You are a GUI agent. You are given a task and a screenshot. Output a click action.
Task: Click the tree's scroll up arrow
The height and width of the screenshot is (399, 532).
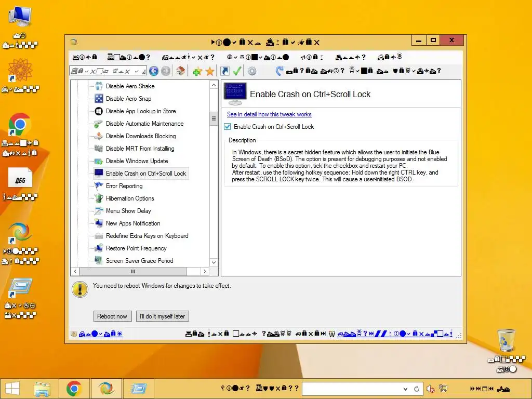(x=214, y=85)
